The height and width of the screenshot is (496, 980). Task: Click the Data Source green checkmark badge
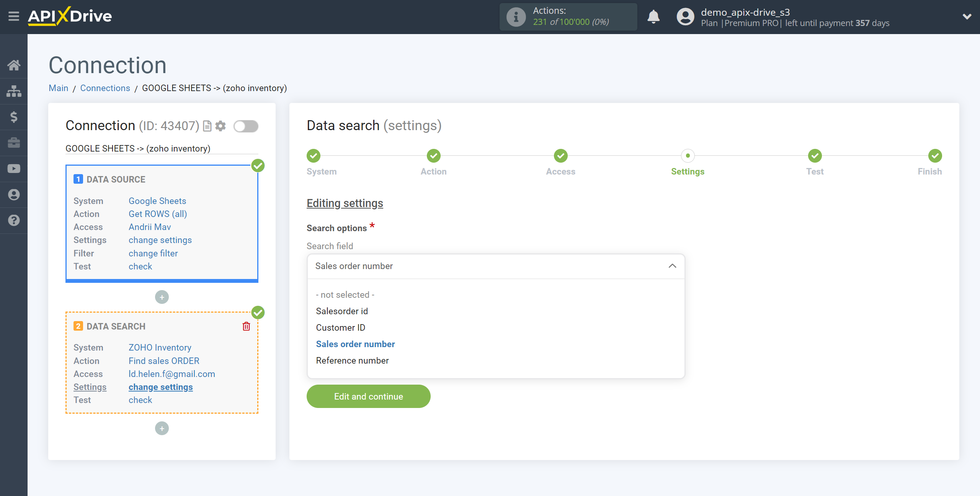pos(258,166)
